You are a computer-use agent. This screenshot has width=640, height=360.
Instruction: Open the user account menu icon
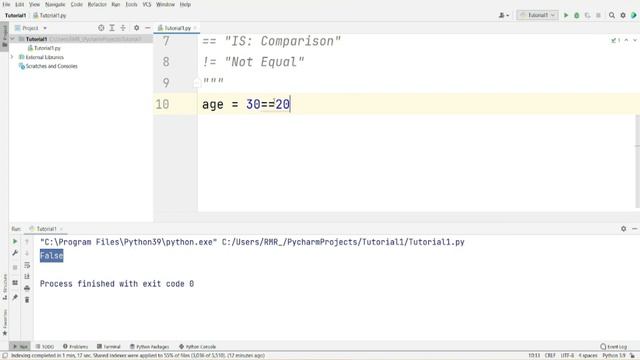pos(503,15)
